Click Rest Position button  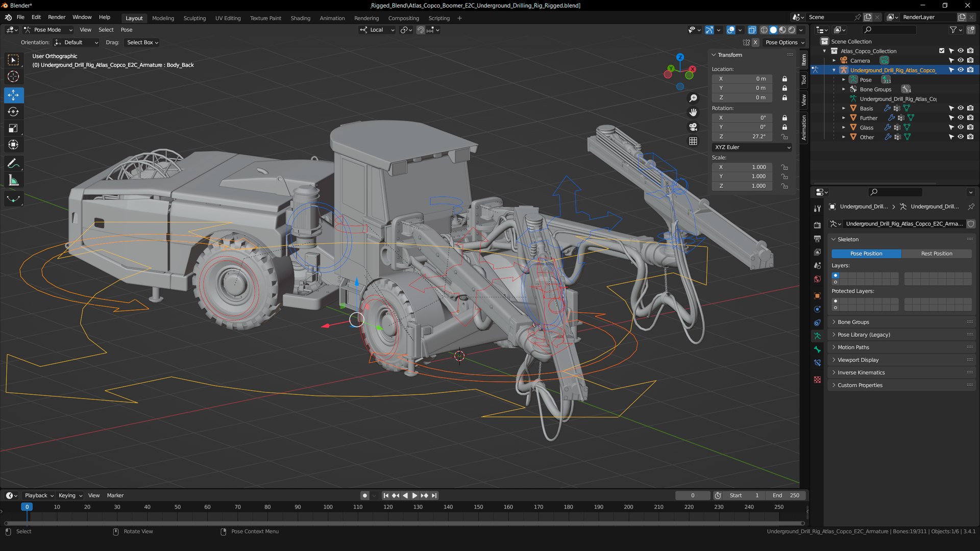[936, 254]
